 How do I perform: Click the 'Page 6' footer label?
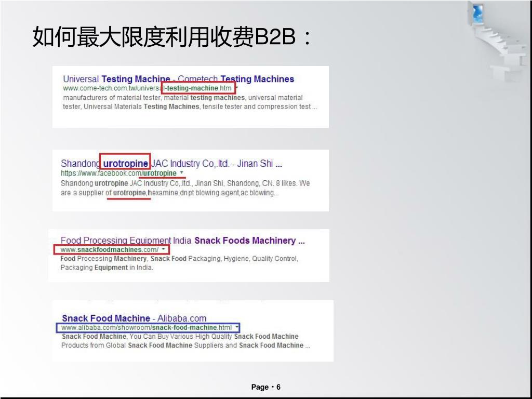pyautogui.click(x=266, y=387)
